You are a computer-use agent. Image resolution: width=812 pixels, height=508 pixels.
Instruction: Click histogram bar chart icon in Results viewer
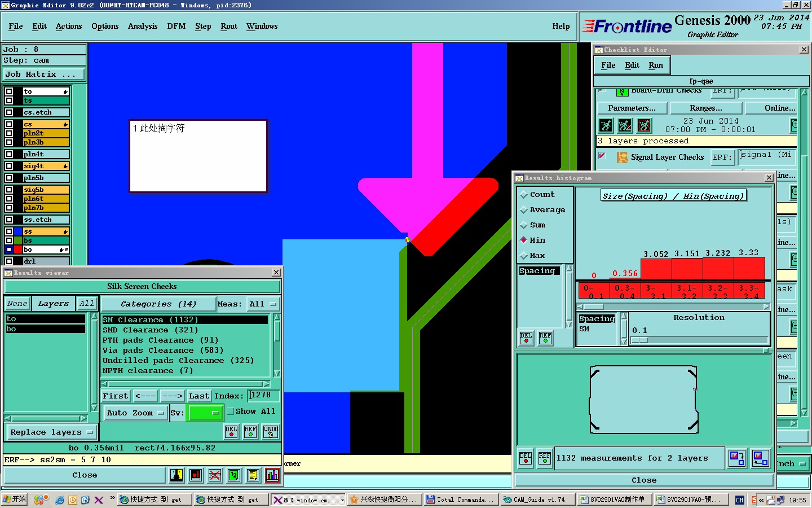pos(272,475)
